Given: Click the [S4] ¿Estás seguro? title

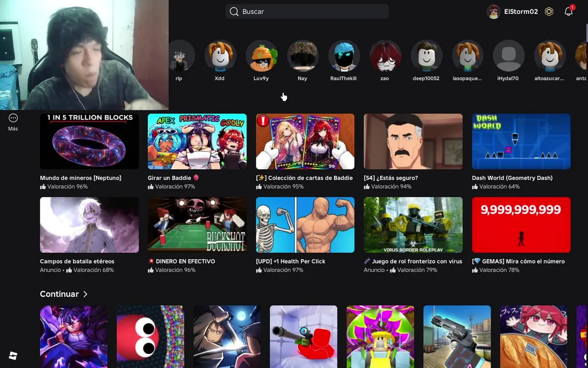Looking at the screenshot, I should 391,178.
